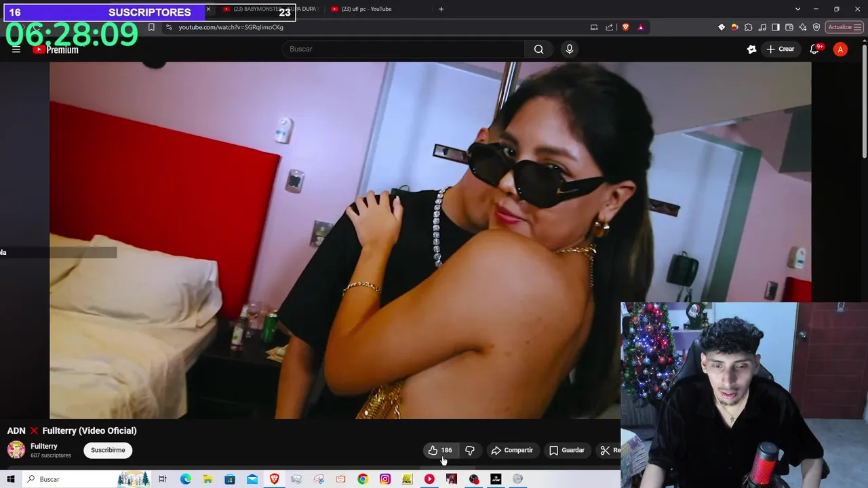
Task: Open the Crear create menu
Action: (780, 49)
